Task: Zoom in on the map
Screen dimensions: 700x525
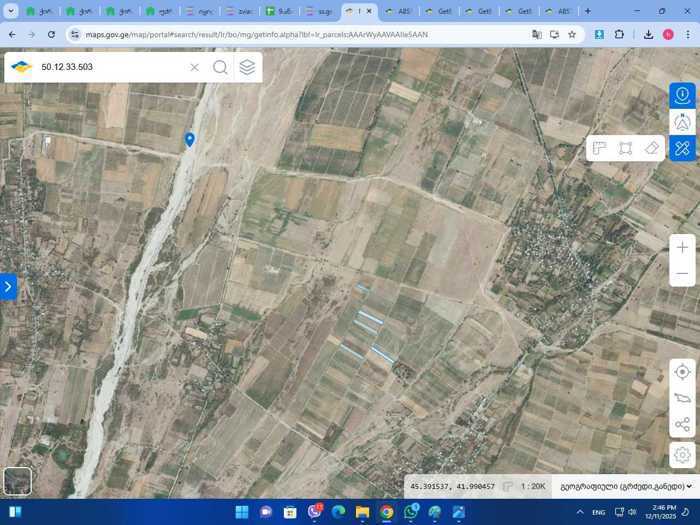Action: coord(682,247)
